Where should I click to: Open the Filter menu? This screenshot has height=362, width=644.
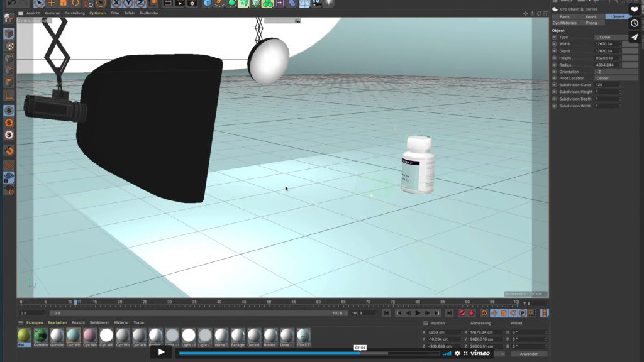115,13
